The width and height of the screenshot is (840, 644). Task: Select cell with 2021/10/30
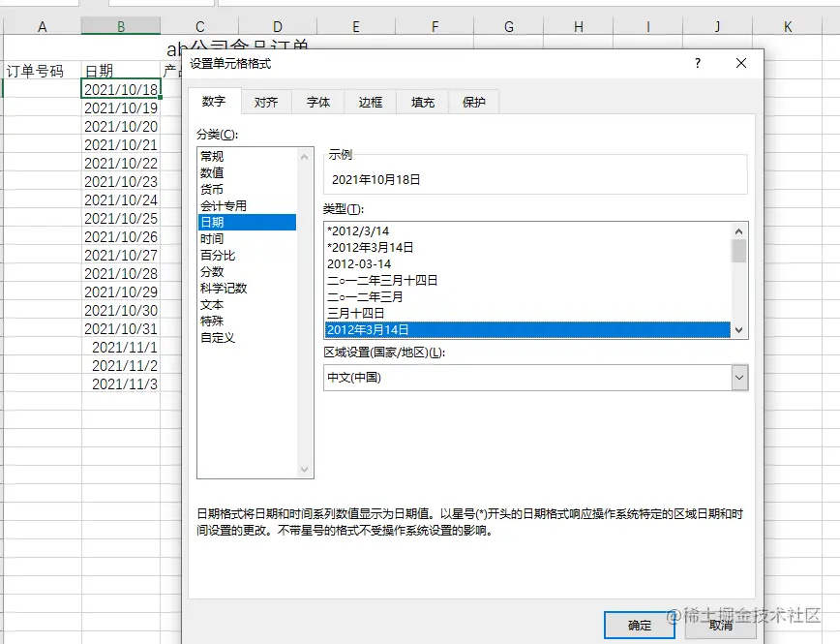point(121,311)
